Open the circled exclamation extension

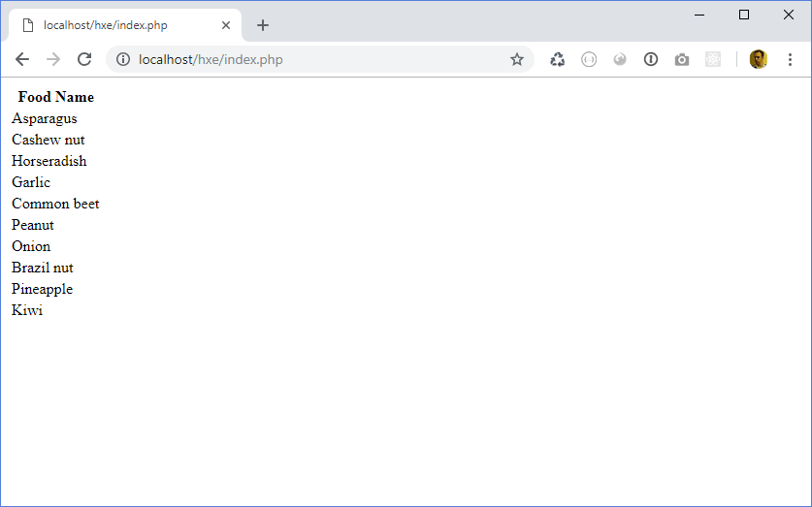(x=651, y=59)
